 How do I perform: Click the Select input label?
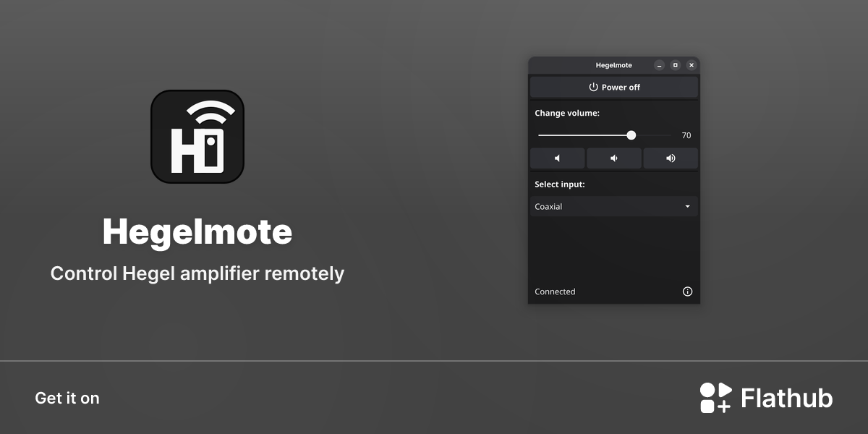coord(560,184)
